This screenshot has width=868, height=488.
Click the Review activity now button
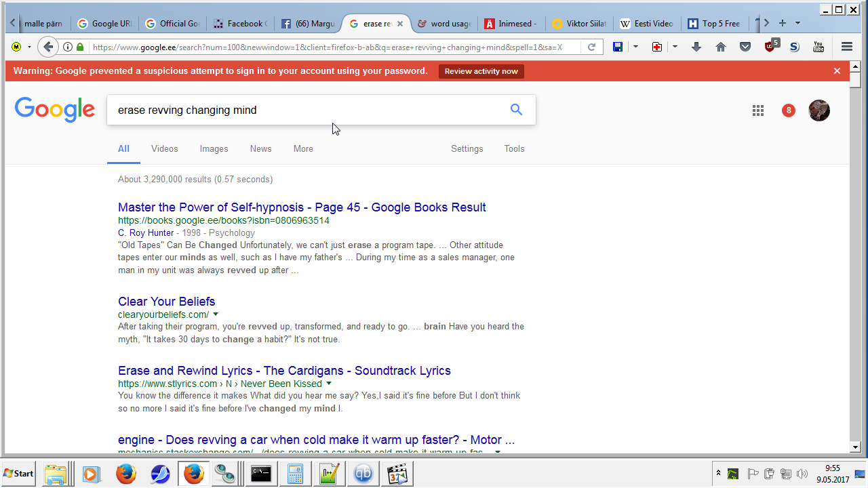click(481, 71)
